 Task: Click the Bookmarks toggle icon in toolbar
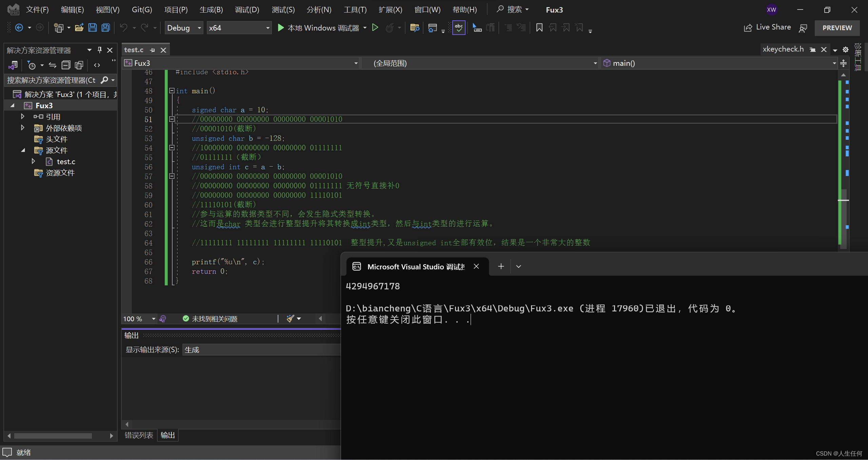click(x=539, y=27)
